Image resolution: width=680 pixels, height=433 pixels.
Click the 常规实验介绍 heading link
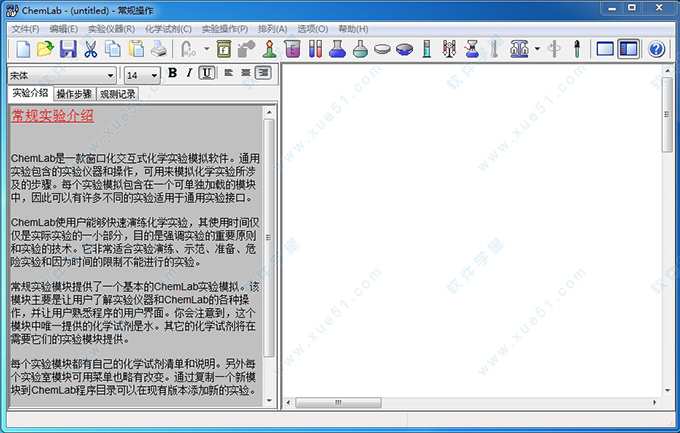(52, 116)
